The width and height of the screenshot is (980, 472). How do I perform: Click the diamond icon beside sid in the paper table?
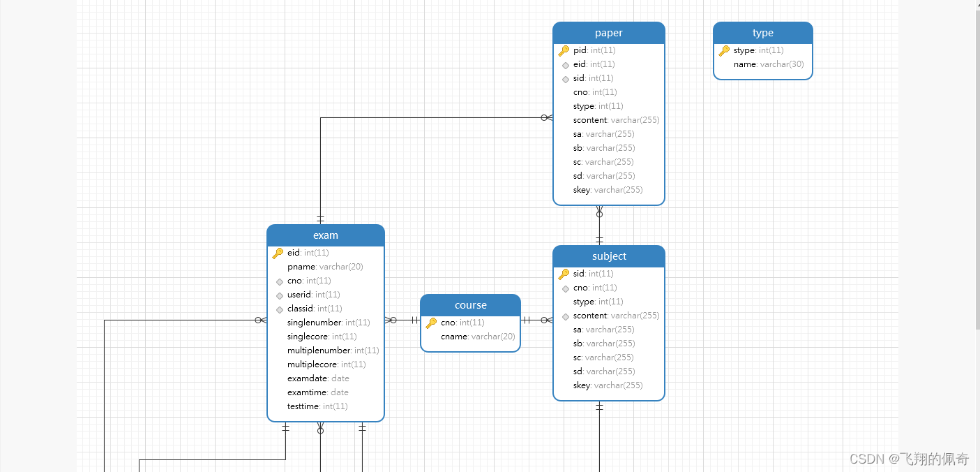click(x=566, y=79)
